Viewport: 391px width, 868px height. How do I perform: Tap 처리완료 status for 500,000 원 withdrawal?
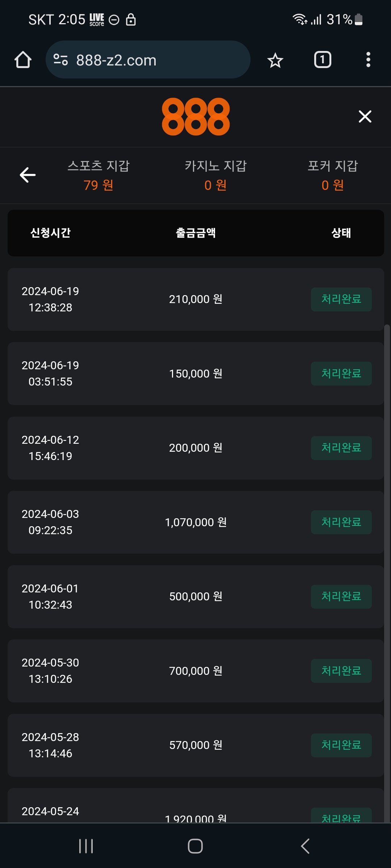pyautogui.click(x=341, y=596)
